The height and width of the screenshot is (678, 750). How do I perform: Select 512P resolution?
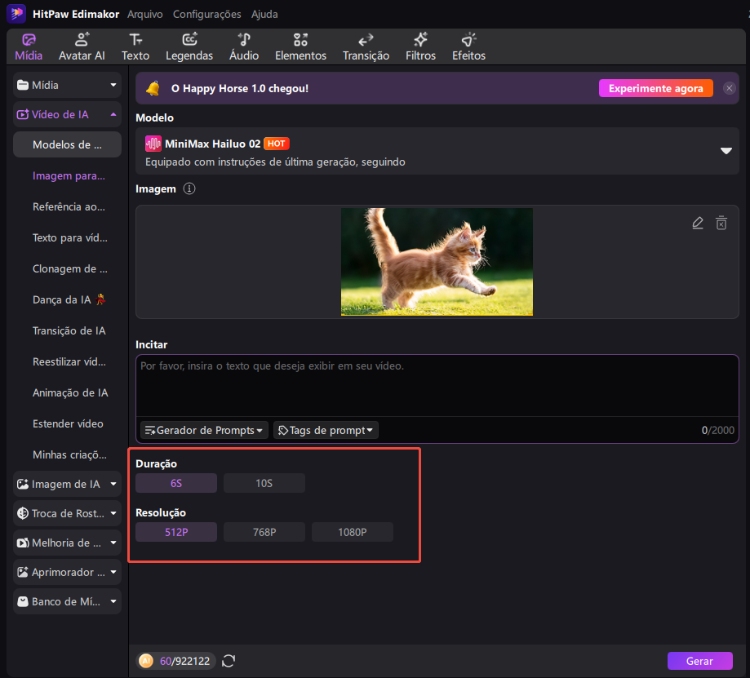point(176,532)
